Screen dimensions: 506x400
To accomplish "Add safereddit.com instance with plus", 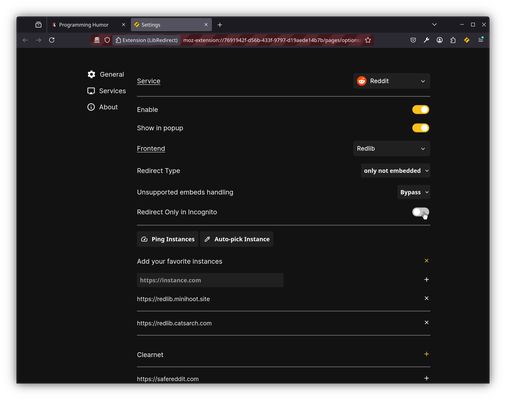I will point(426,378).
